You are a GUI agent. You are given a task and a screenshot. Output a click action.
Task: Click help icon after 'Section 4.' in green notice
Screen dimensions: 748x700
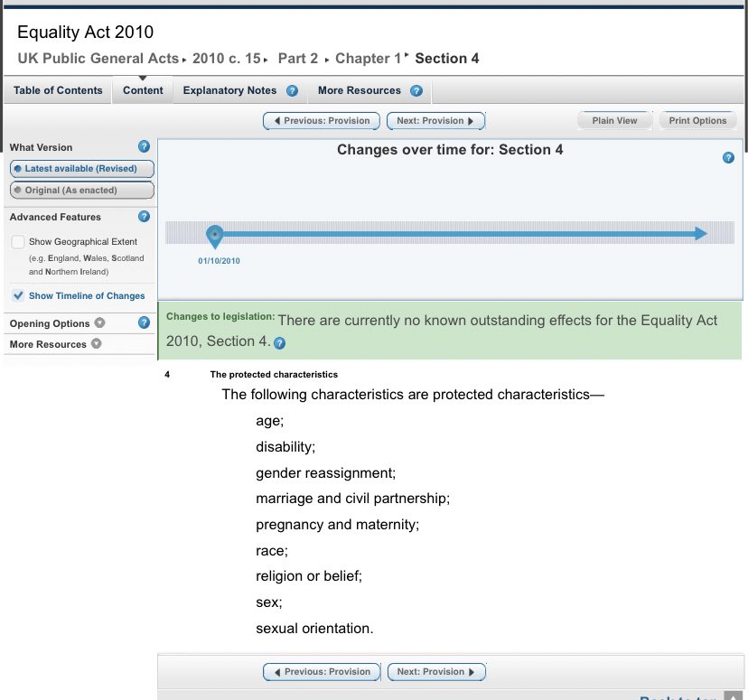(279, 343)
